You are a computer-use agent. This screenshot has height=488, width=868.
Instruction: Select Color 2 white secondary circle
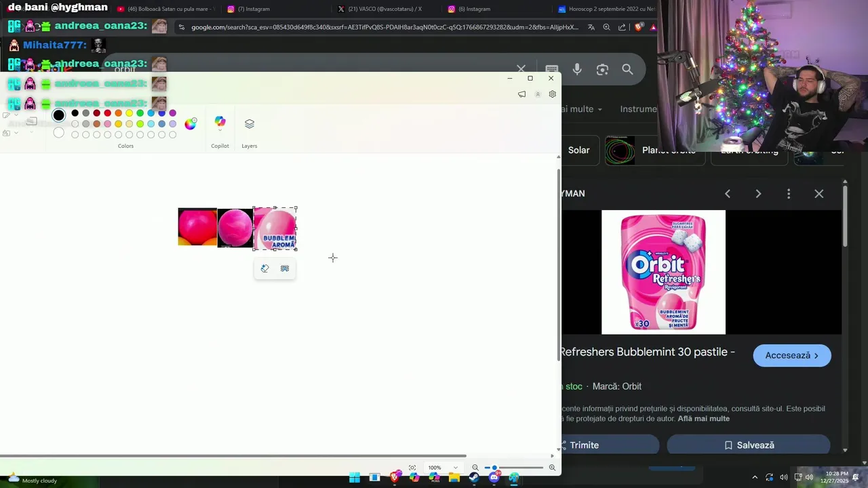(59, 132)
